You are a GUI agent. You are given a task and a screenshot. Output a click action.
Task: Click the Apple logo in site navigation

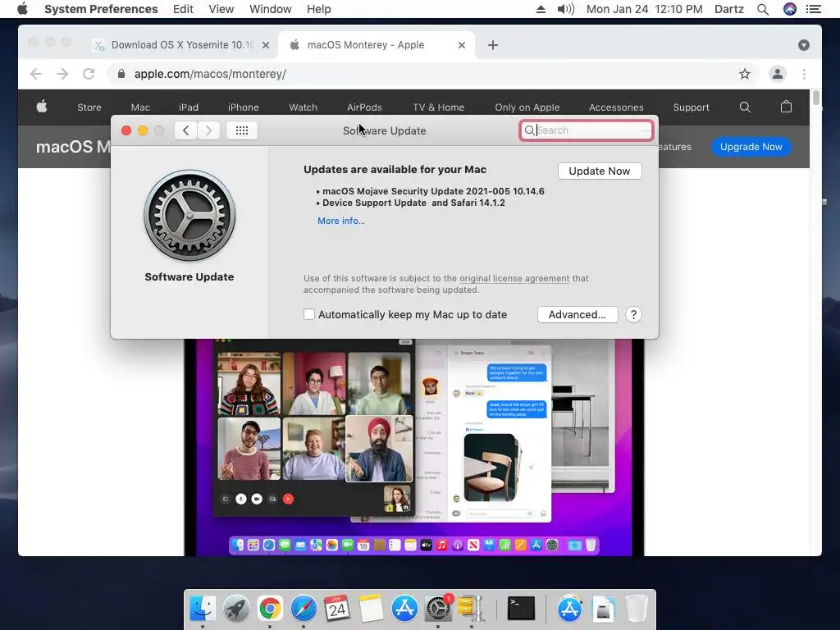pos(42,107)
